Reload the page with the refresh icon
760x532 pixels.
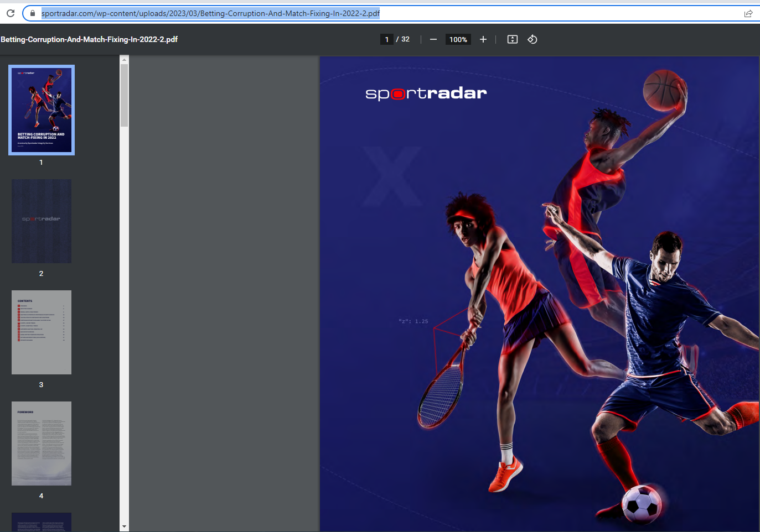11,13
